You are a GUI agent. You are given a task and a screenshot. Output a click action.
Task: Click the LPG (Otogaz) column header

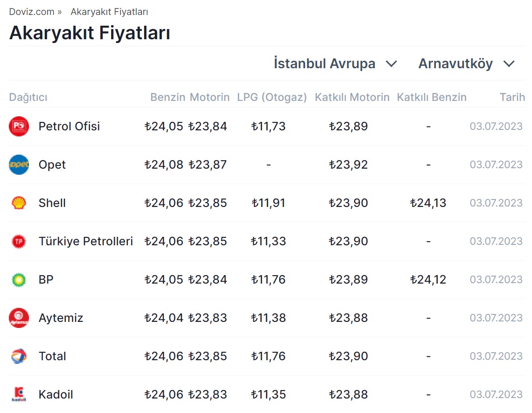[272, 97]
